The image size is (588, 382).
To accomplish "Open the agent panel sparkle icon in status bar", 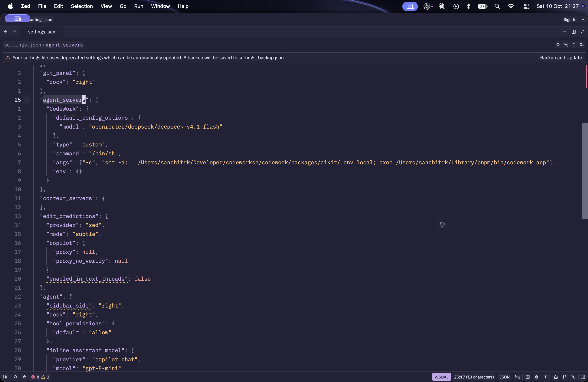I will [573, 377].
